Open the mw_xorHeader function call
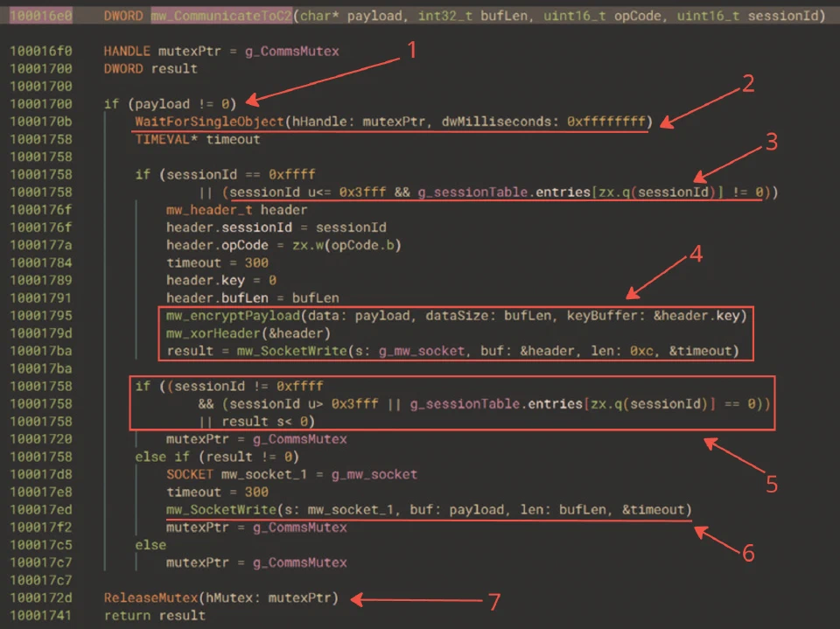840x629 pixels. (x=213, y=333)
